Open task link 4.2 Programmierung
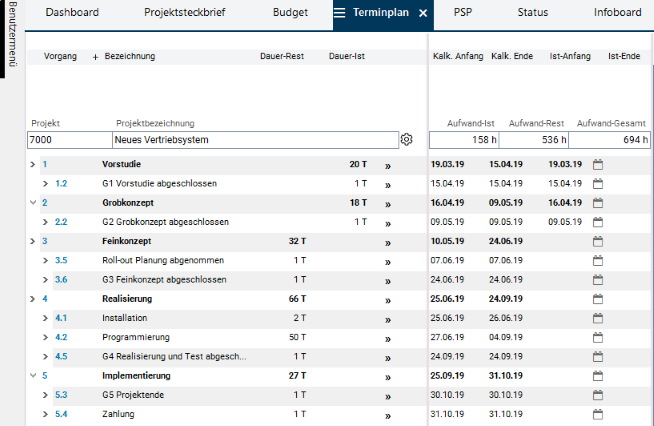The height and width of the screenshot is (426, 654). pyautogui.click(x=61, y=337)
